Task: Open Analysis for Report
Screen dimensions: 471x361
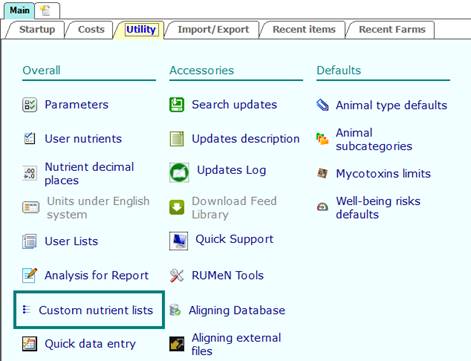Action: [97, 275]
